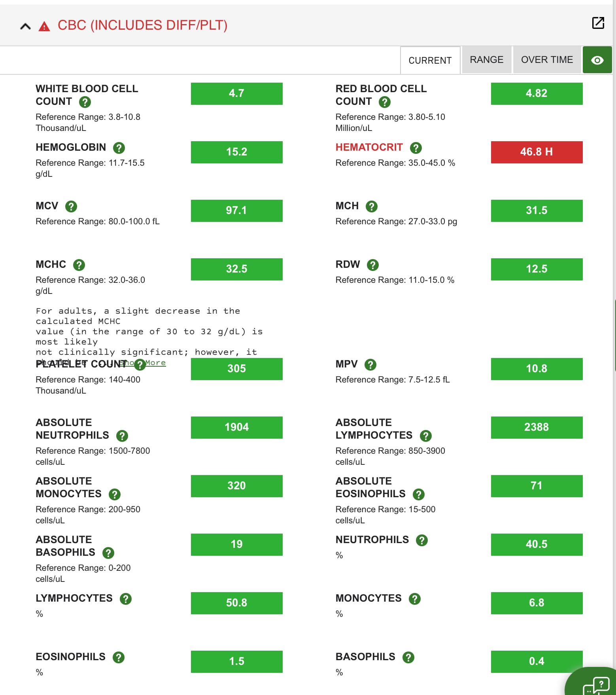
Task: Click the green 4.7 white blood cell value
Action: coord(236,94)
